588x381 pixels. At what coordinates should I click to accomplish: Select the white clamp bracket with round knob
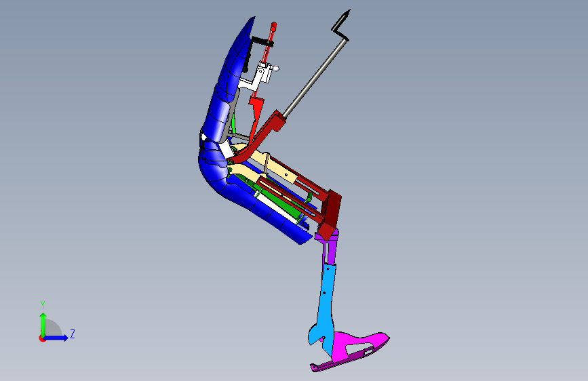tap(264, 73)
